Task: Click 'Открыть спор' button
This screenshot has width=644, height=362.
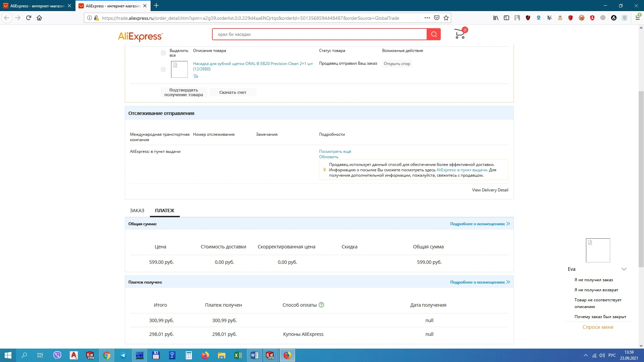Action: [x=397, y=64]
